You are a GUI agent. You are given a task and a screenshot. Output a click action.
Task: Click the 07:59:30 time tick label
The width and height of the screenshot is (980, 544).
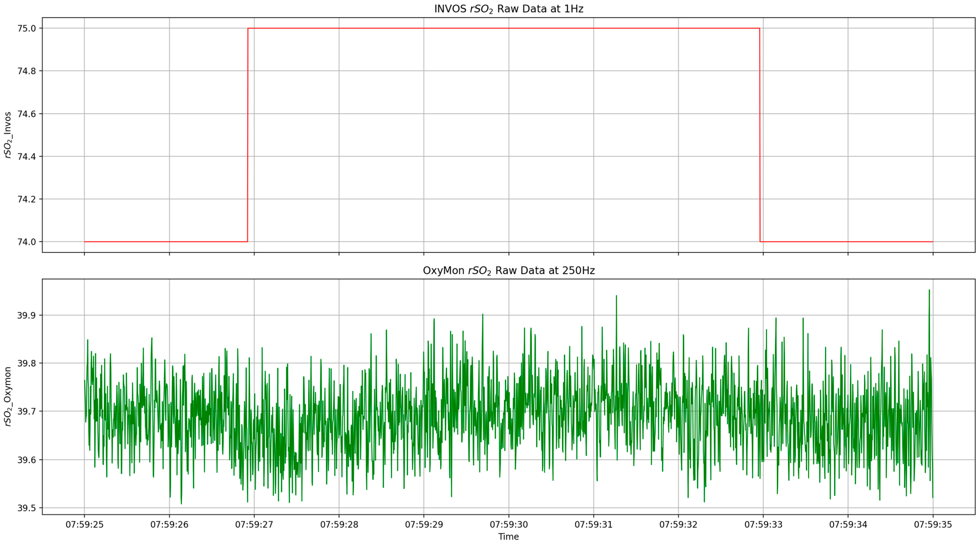[509, 525]
